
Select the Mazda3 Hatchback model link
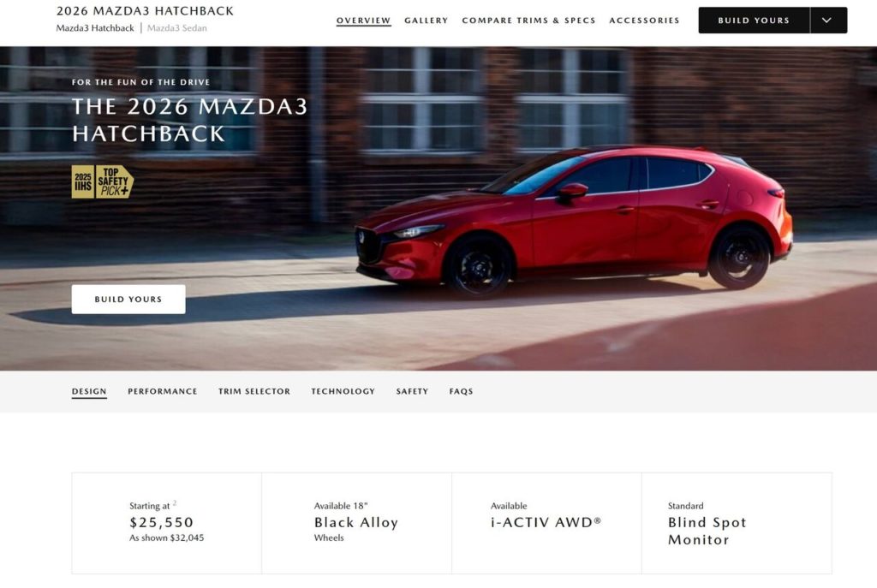(95, 28)
